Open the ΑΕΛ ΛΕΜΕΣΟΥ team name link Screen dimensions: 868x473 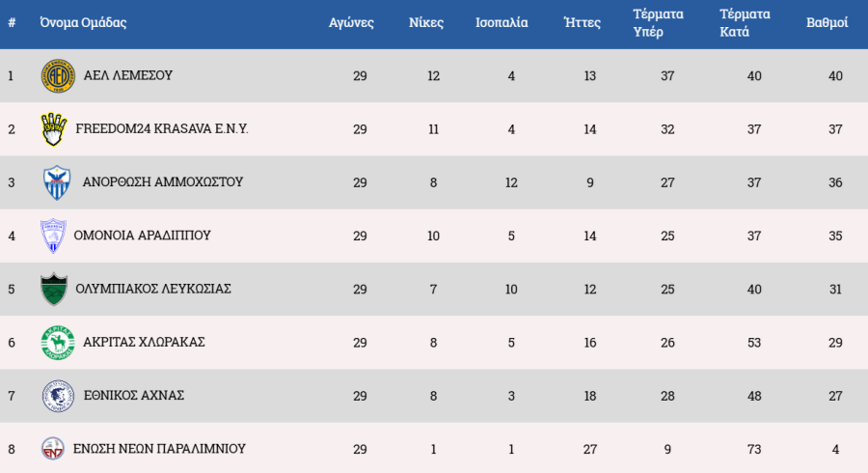point(128,75)
